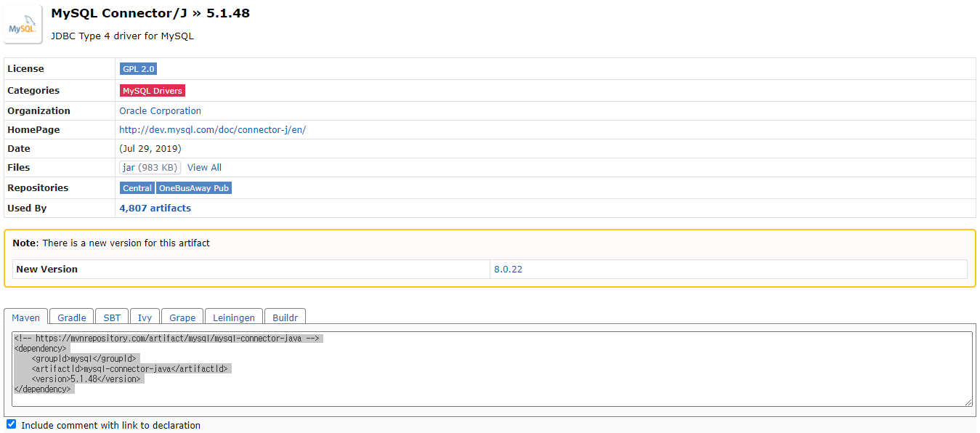Viewport: 980px width, 433px height.
Task: Click the date text (Jul 29, 2019)
Action: coord(150,149)
